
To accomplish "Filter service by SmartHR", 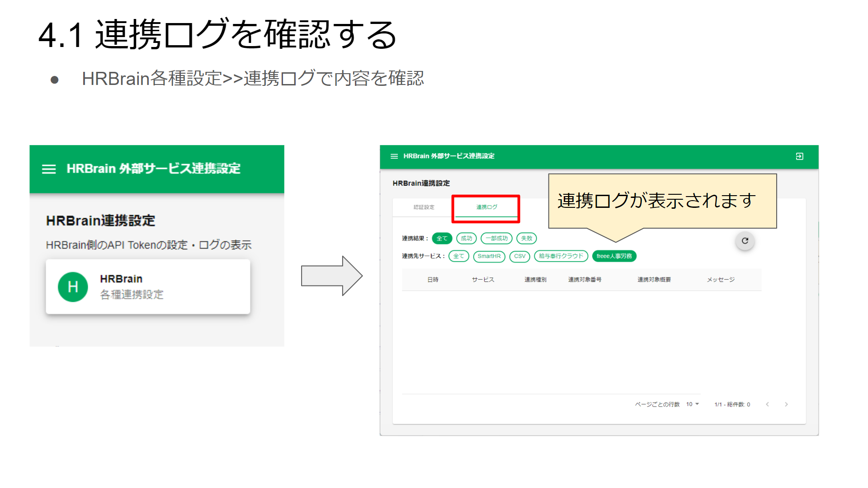I will pos(489,256).
